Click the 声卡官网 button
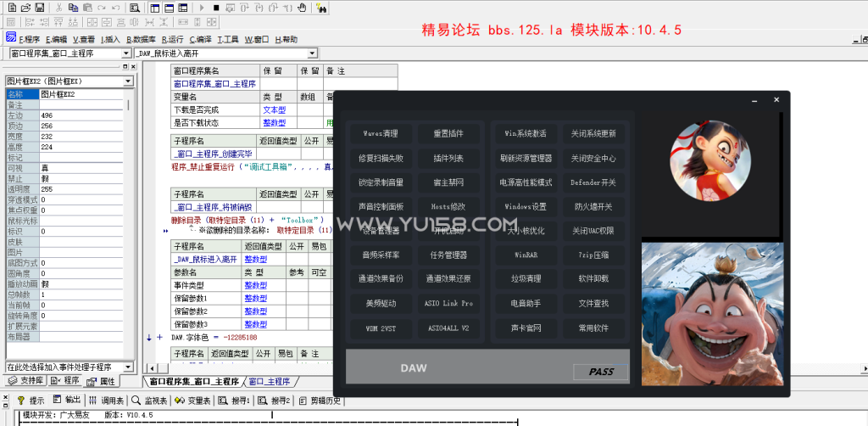Viewport: 868px width, 426px height. click(526, 328)
